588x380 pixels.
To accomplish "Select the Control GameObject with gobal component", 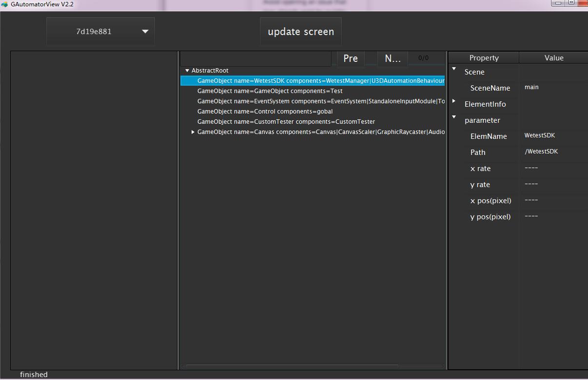I will click(264, 111).
